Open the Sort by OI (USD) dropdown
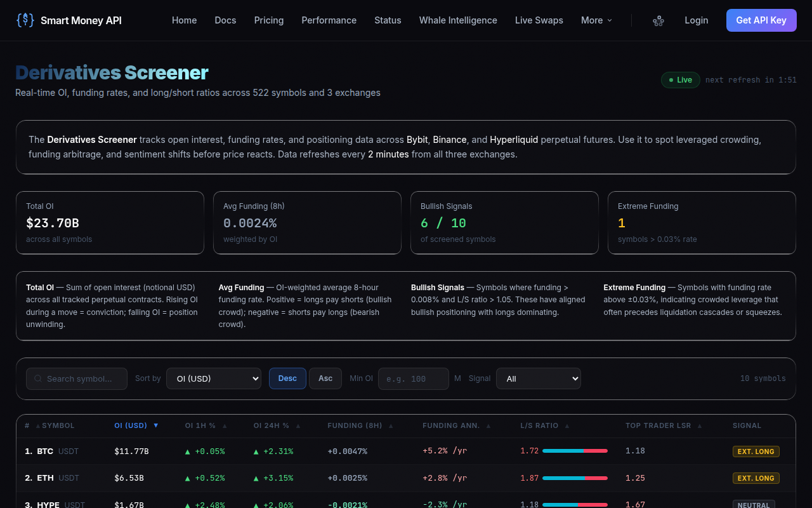The width and height of the screenshot is (812, 508). 214,378
